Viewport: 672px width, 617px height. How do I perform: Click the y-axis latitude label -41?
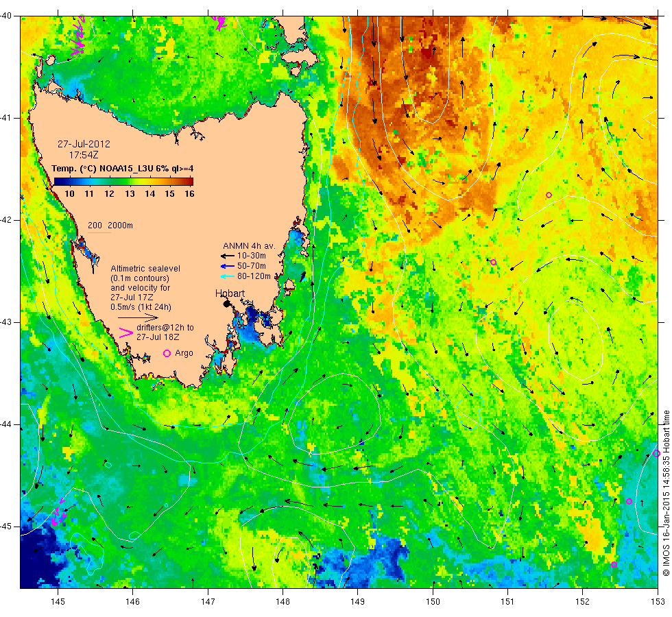[x=6, y=118]
